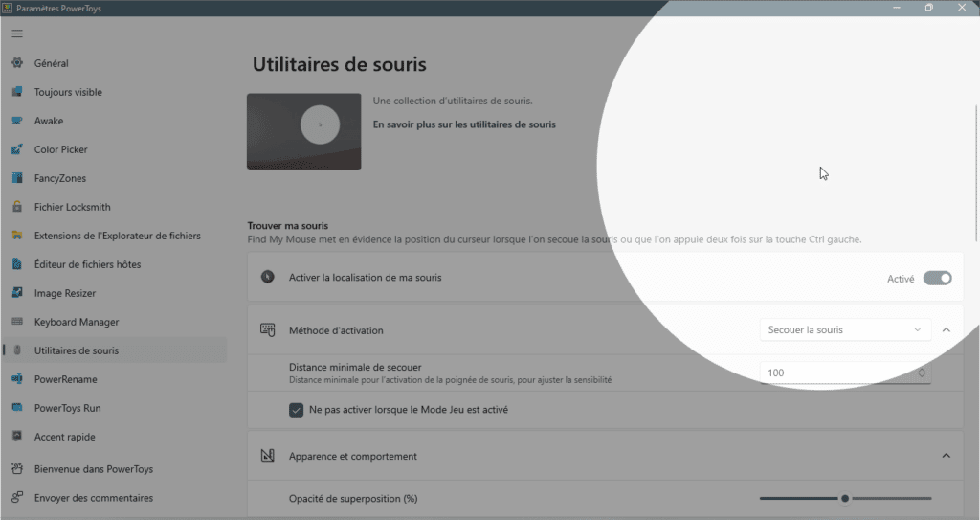Open the Secouer la souris dropdown

click(x=844, y=329)
